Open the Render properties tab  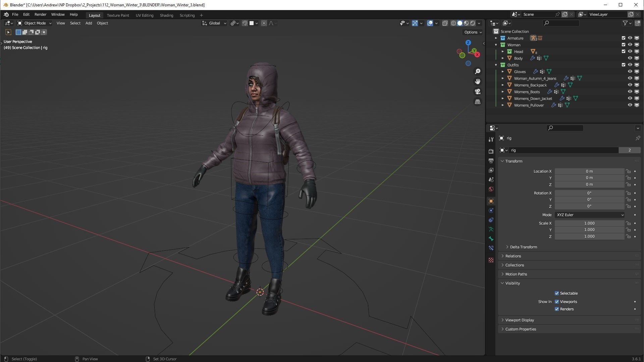pyautogui.click(x=491, y=152)
